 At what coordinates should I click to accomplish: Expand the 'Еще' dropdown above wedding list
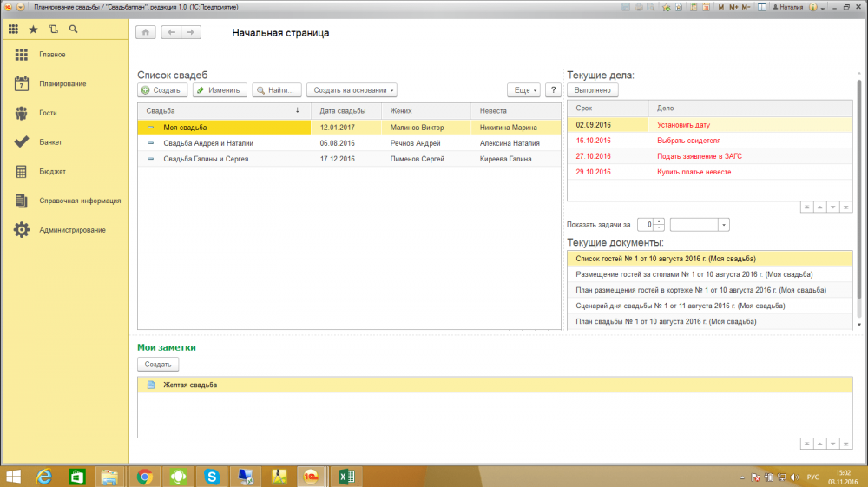(x=523, y=89)
